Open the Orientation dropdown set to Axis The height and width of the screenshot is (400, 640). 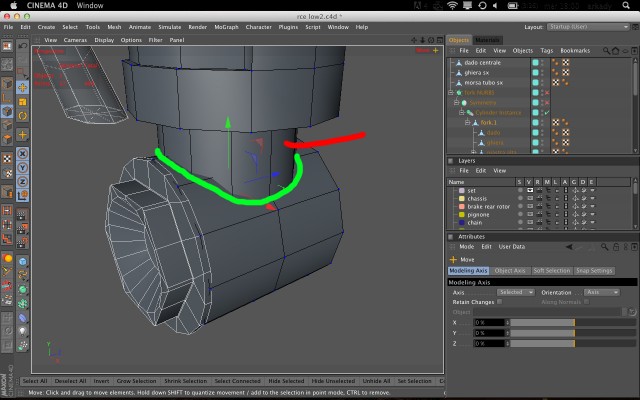pyautogui.click(x=602, y=292)
